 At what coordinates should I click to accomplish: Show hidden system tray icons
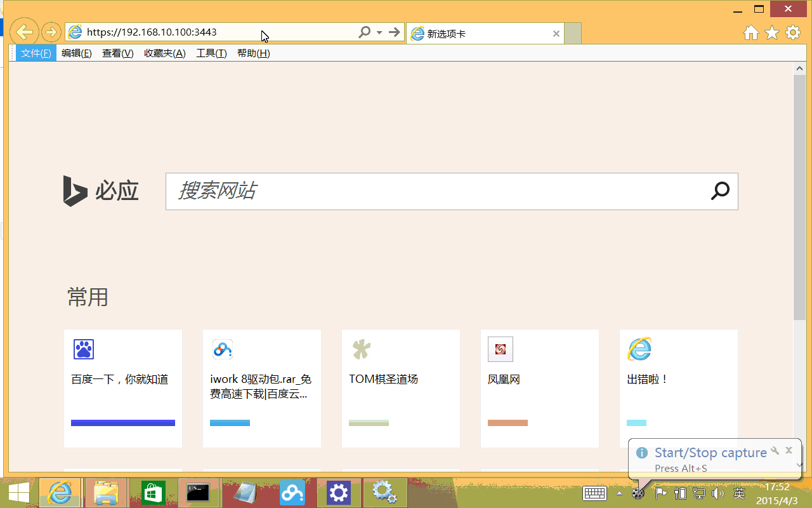(x=619, y=493)
